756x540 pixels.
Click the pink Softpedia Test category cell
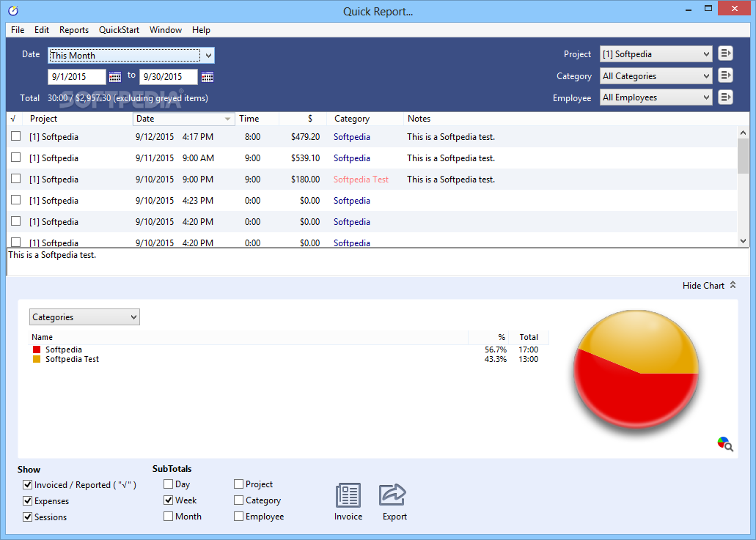[x=361, y=180]
